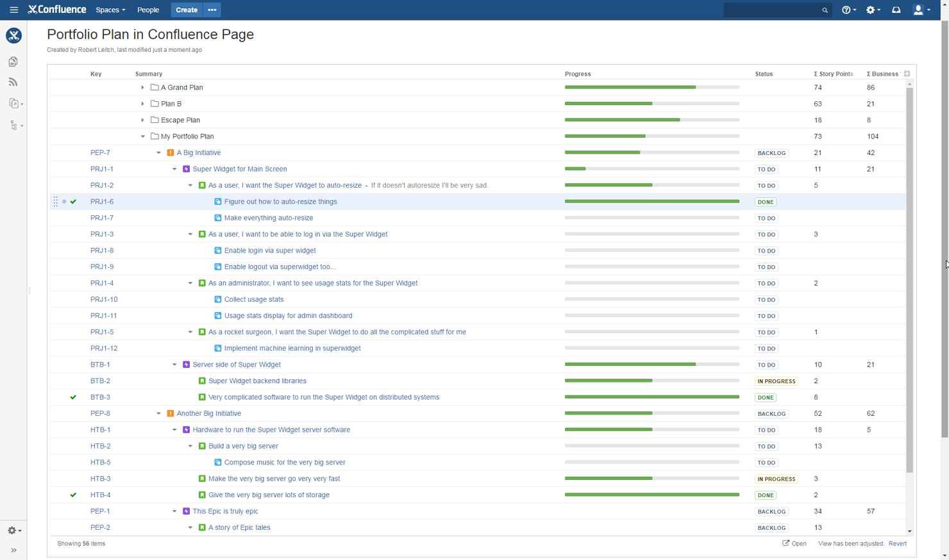Click the green check mark on the BTB-3 row
This screenshot has width=949, height=560.
73,397
